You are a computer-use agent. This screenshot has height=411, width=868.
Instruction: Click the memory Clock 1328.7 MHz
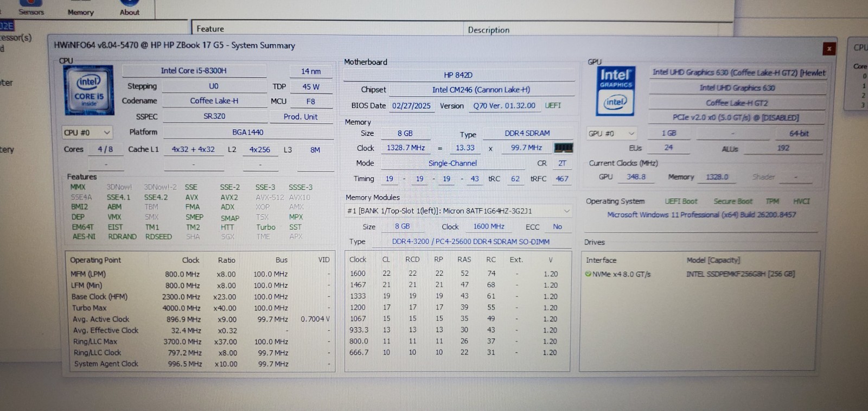tap(406, 148)
